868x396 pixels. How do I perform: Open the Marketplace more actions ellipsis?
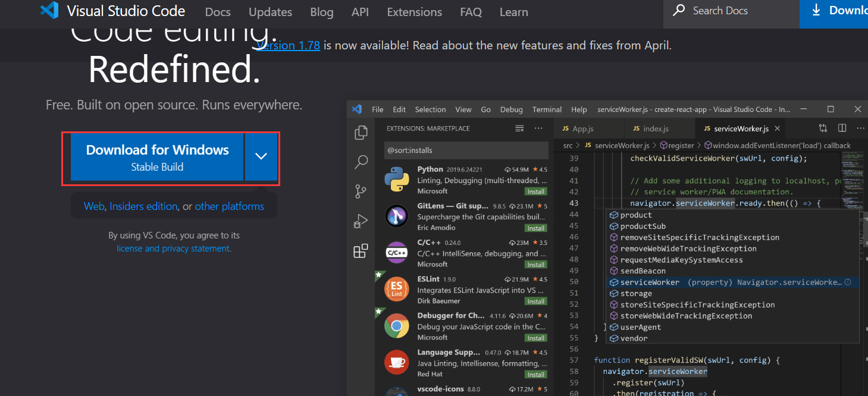pyautogui.click(x=538, y=128)
